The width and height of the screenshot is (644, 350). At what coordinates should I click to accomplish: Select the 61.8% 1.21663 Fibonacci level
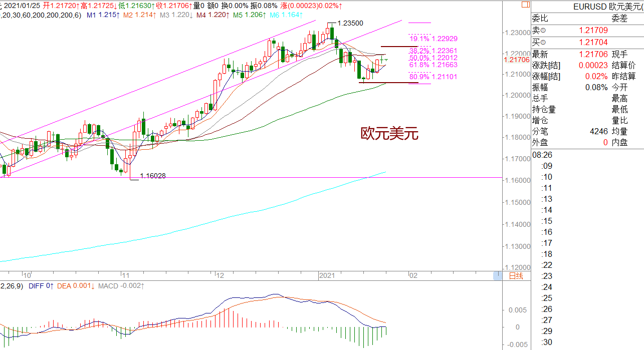434,65
